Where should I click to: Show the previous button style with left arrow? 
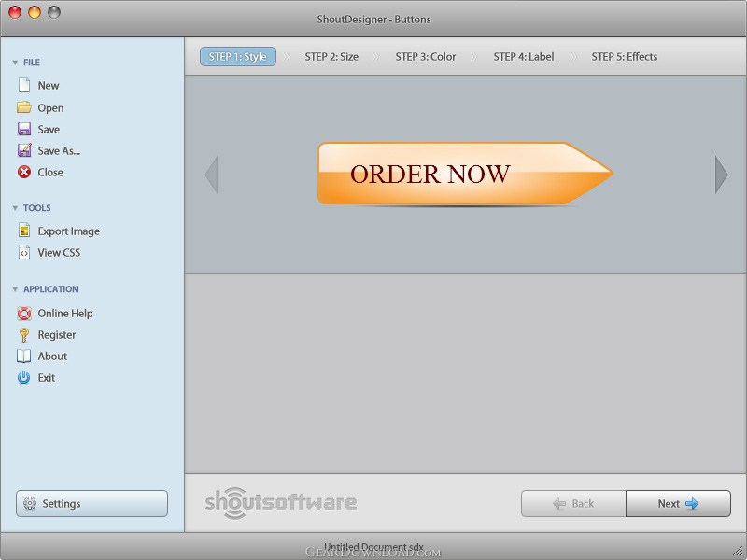pyautogui.click(x=212, y=175)
